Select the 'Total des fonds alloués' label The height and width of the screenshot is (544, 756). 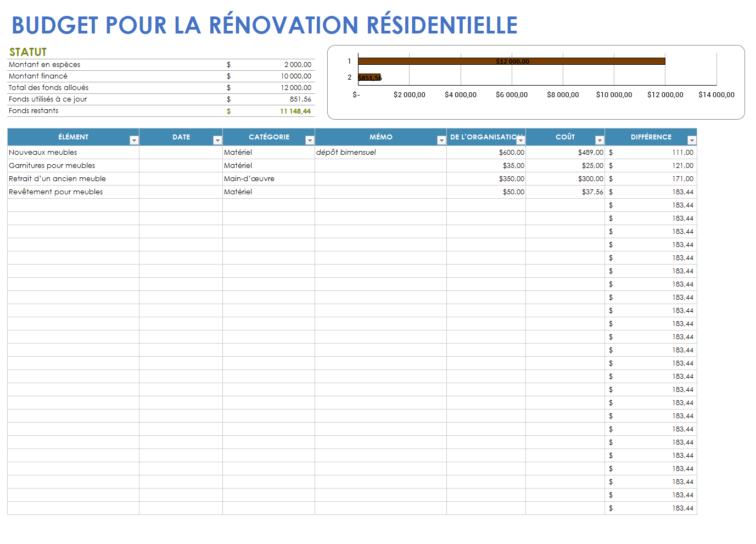48,88
